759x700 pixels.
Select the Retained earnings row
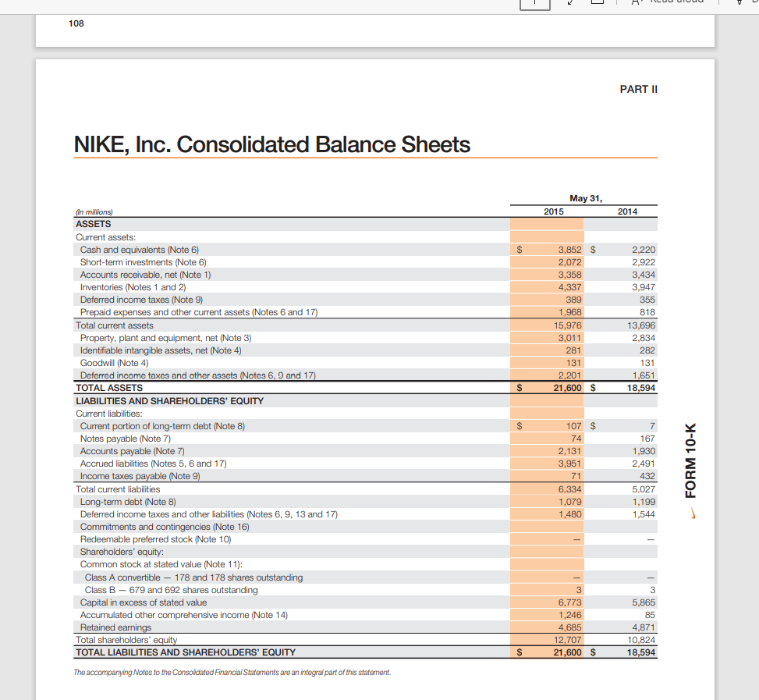(115, 627)
